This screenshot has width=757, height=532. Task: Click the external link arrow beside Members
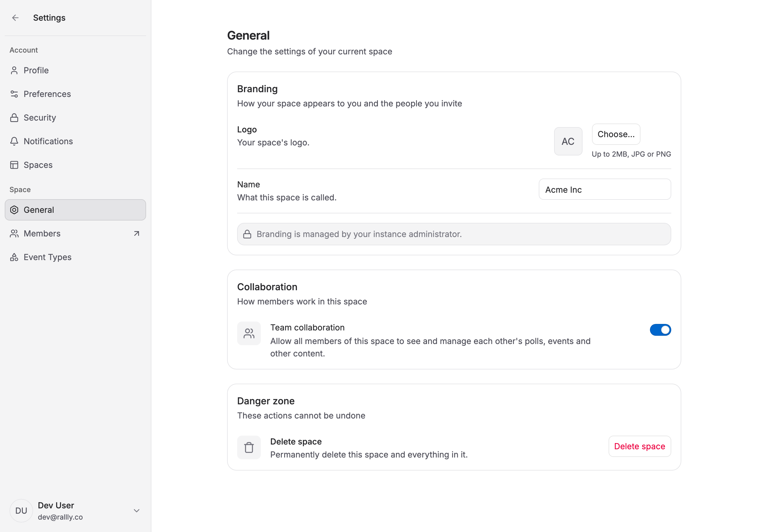(x=137, y=233)
